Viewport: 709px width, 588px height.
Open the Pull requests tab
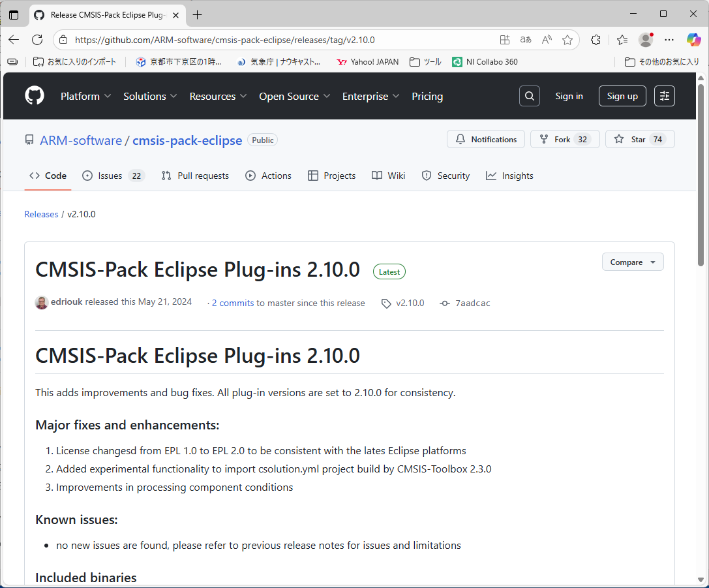[195, 176]
